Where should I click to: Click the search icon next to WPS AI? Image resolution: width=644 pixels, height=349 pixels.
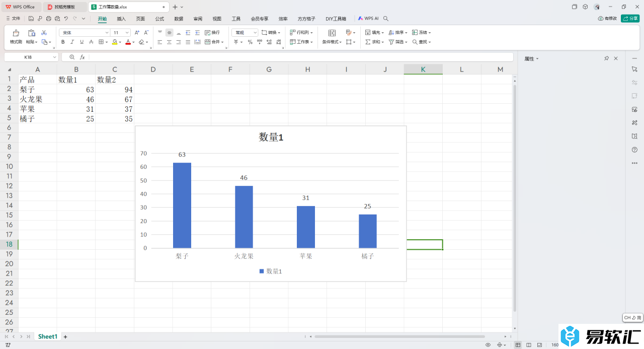tap(386, 19)
